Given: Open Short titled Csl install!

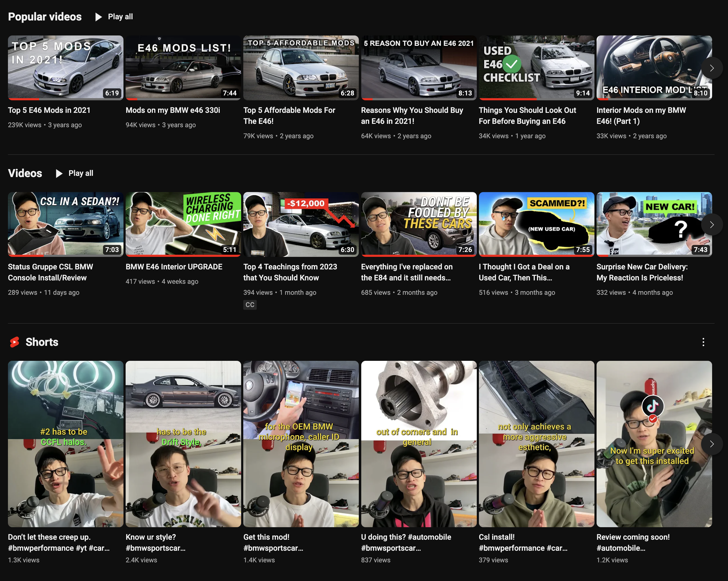Looking at the screenshot, I should [x=523, y=542].
